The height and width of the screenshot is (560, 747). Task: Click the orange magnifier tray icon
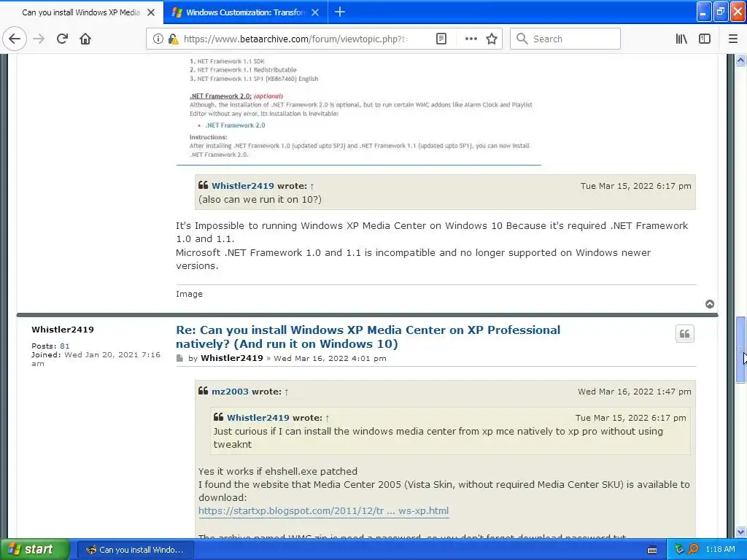pos(693,549)
